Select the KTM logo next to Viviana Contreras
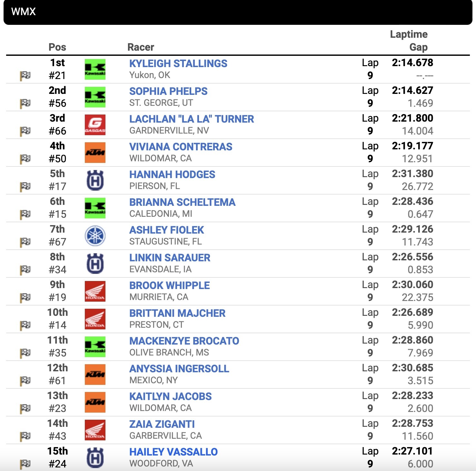 click(95, 153)
